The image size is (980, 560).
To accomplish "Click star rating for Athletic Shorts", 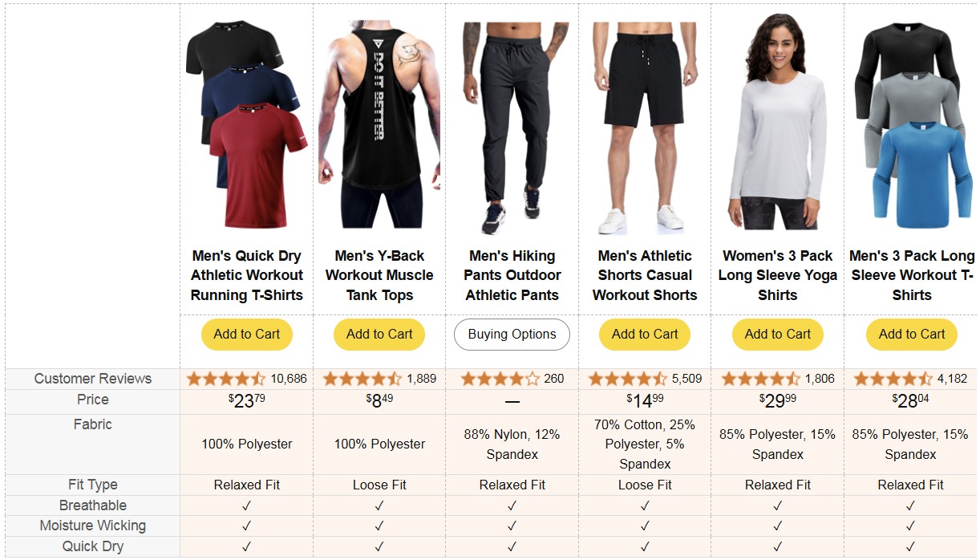I will tap(628, 379).
